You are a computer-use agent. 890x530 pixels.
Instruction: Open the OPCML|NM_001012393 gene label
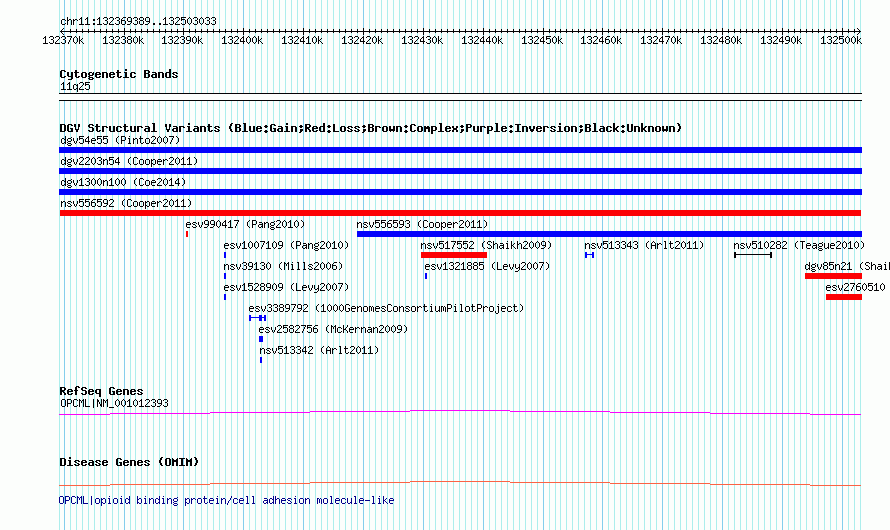pos(114,403)
